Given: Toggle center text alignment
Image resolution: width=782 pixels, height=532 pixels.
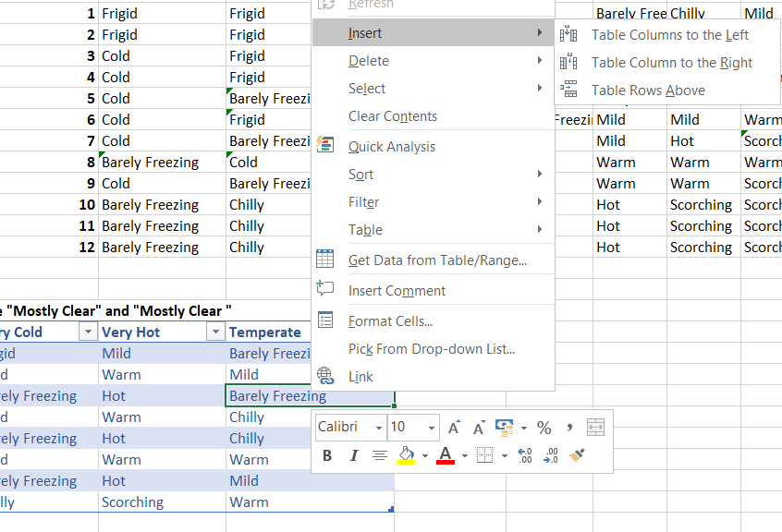Looking at the screenshot, I should [x=378, y=453].
